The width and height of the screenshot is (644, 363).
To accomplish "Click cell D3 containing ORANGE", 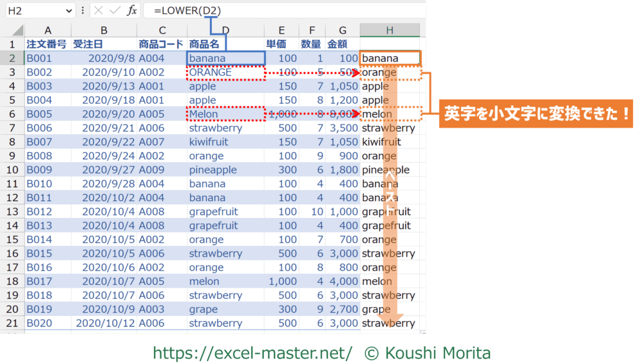I will click(225, 72).
